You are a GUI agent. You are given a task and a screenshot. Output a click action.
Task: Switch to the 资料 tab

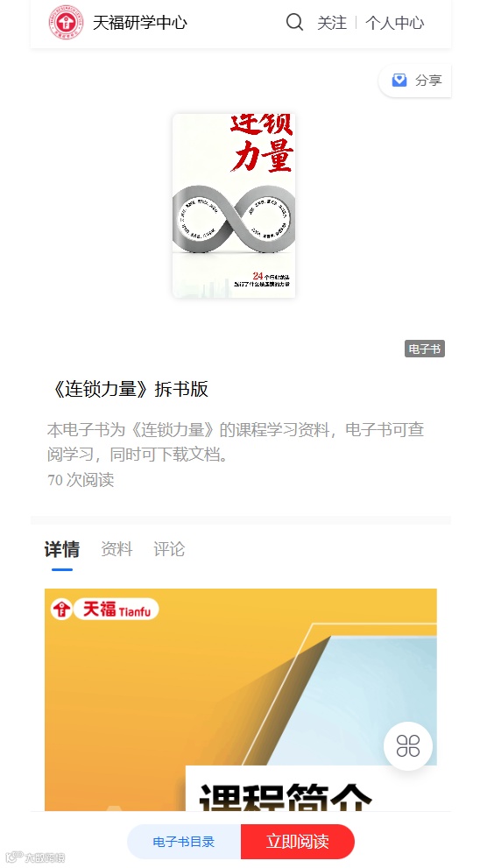coord(116,550)
